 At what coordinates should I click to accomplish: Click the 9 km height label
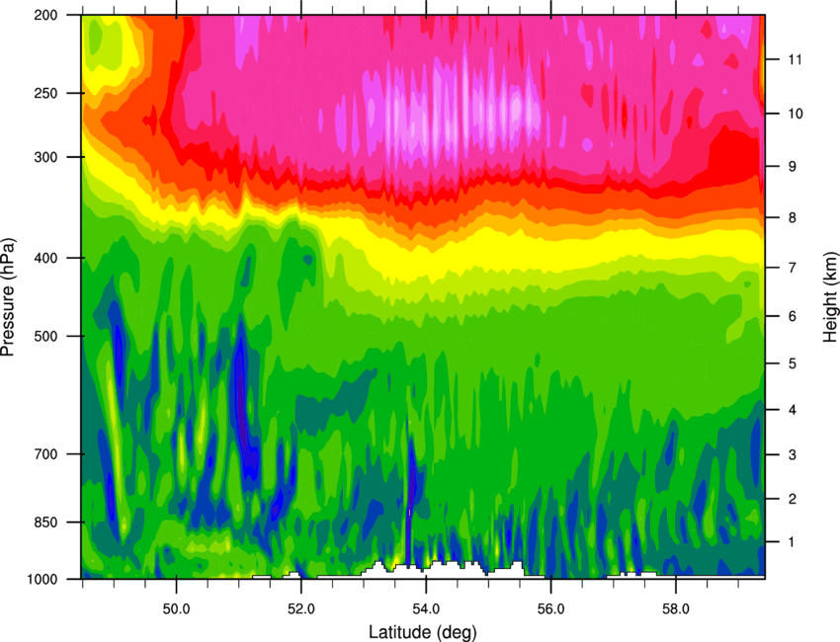793,167
